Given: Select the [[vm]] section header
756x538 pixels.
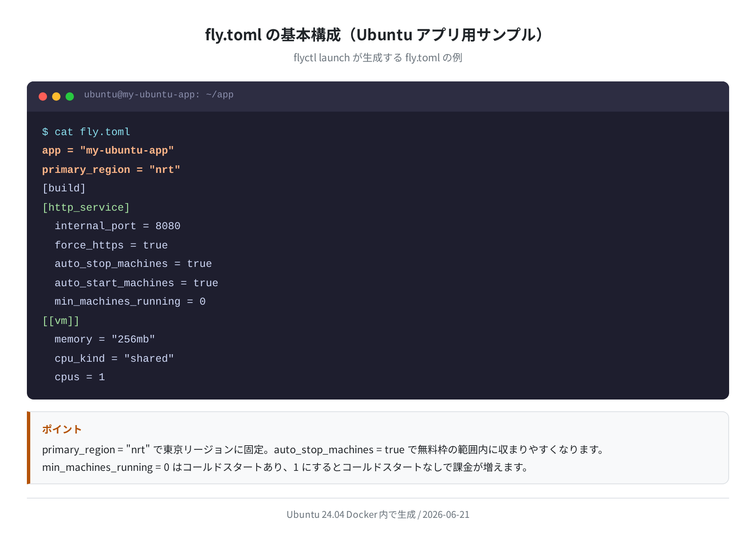Looking at the screenshot, I should (x=61, y=321).
